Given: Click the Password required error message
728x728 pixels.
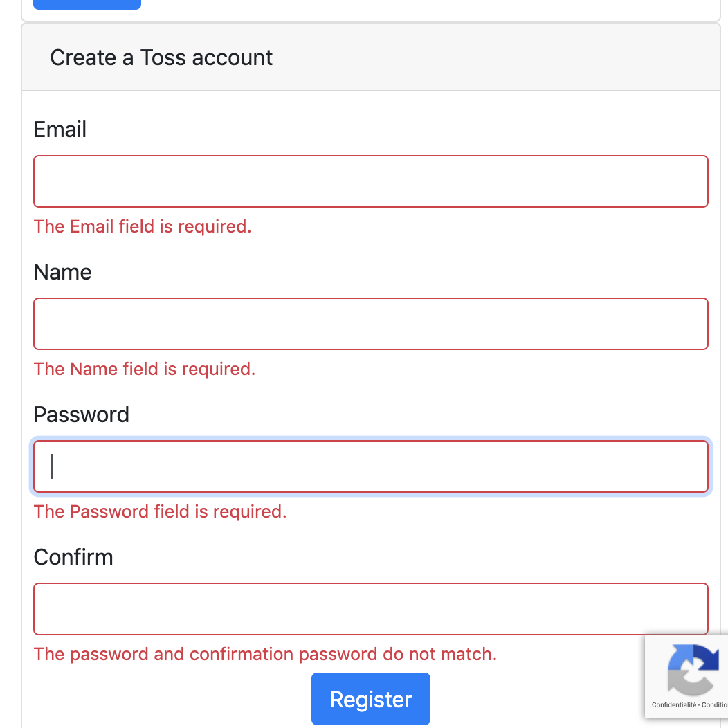Looking at the screenshot, I should 160,511.
